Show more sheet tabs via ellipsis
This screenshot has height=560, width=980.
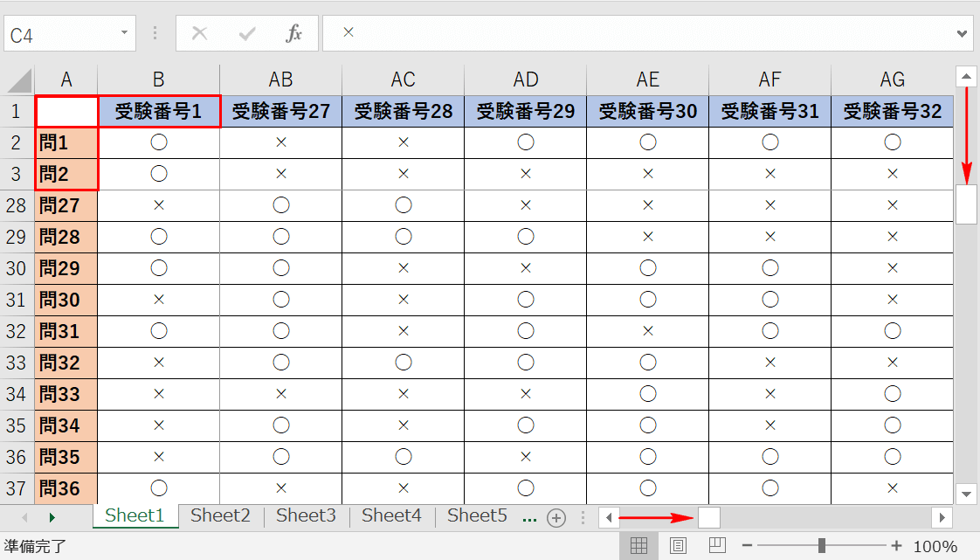tap(529, 517)
